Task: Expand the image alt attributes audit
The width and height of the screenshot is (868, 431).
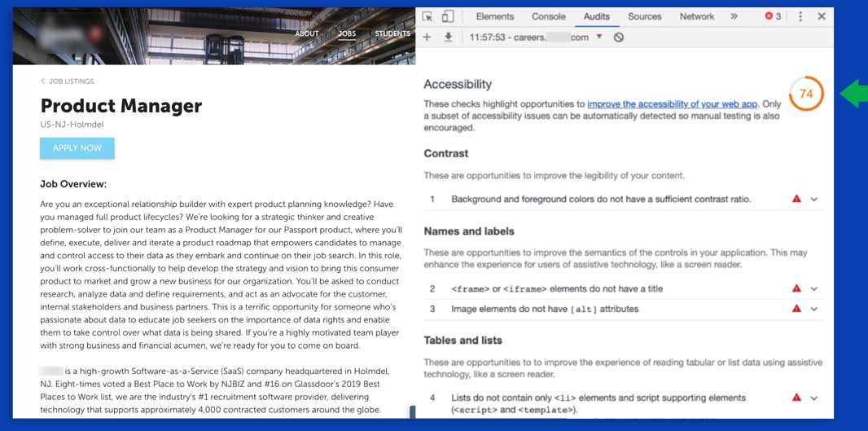Action: pos(814,310)
